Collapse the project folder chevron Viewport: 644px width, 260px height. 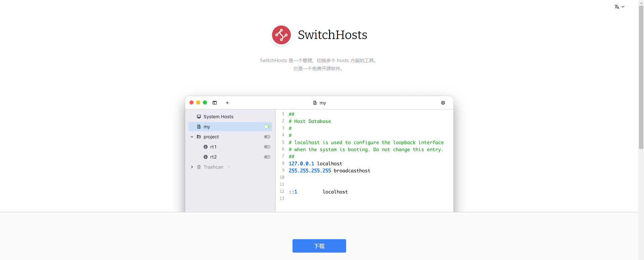coord(192,137)
